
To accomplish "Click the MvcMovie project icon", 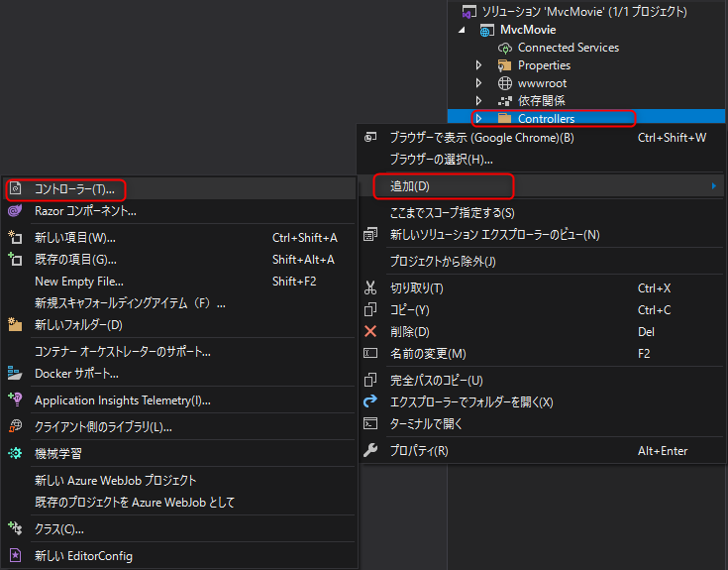I will (486, 31).
